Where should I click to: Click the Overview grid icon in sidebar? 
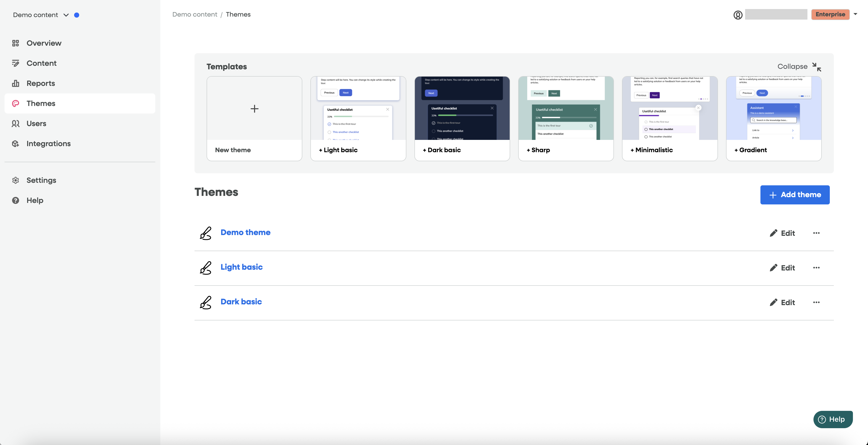point(16,43)
